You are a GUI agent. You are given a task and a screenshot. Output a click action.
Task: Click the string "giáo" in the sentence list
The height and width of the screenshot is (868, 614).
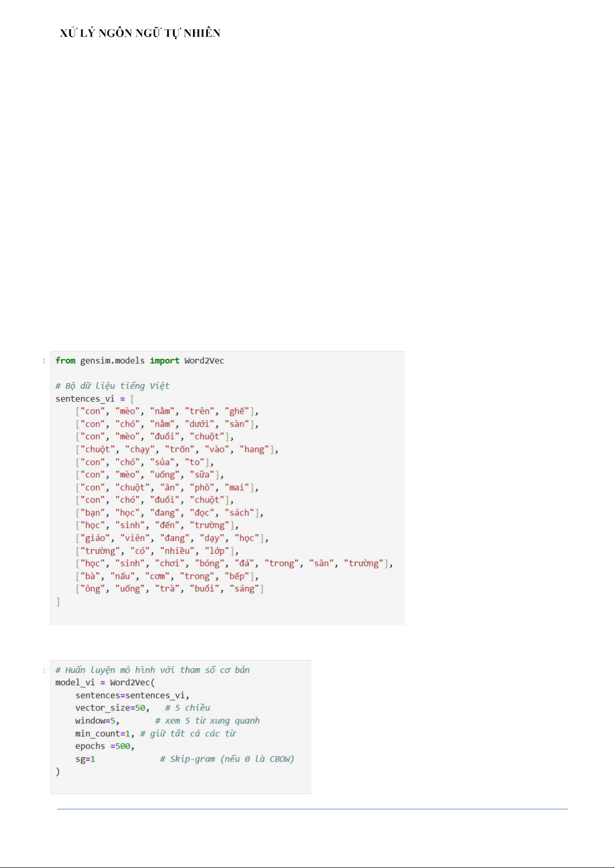[95, 537]
